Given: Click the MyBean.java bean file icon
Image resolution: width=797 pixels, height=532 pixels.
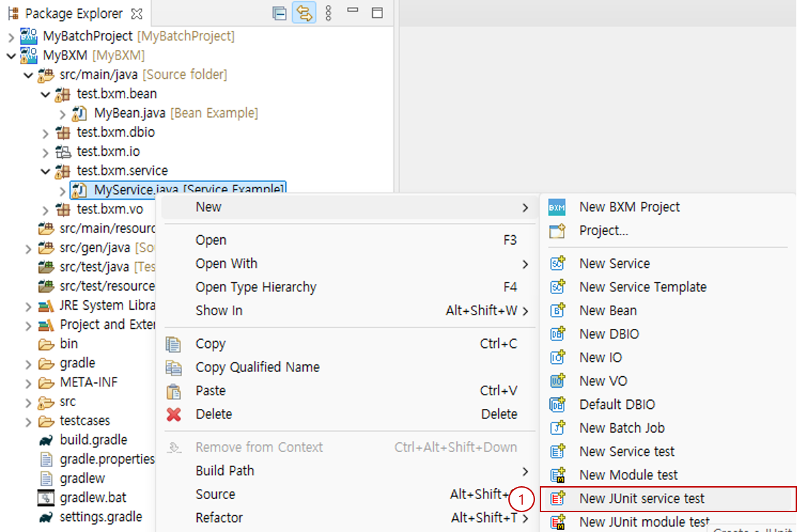Looking at the screenshot, I should (x=77, y=112).
